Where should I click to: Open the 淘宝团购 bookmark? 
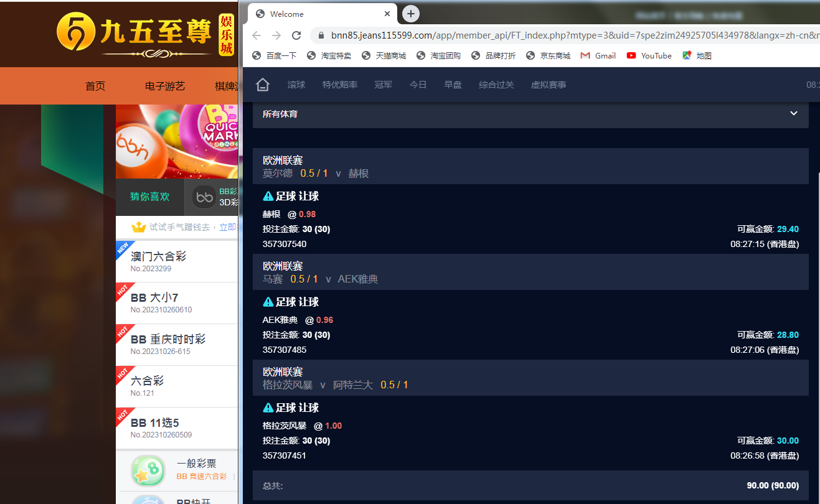point(438,55)
